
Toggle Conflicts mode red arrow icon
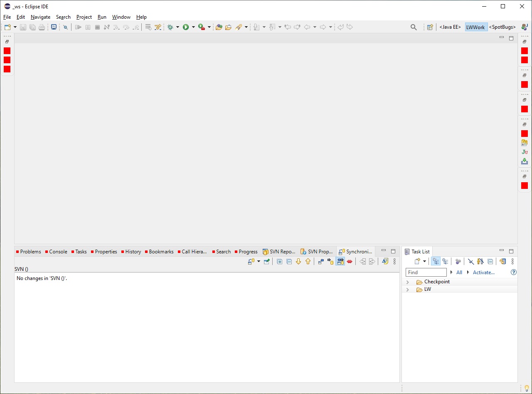[350, 262]
